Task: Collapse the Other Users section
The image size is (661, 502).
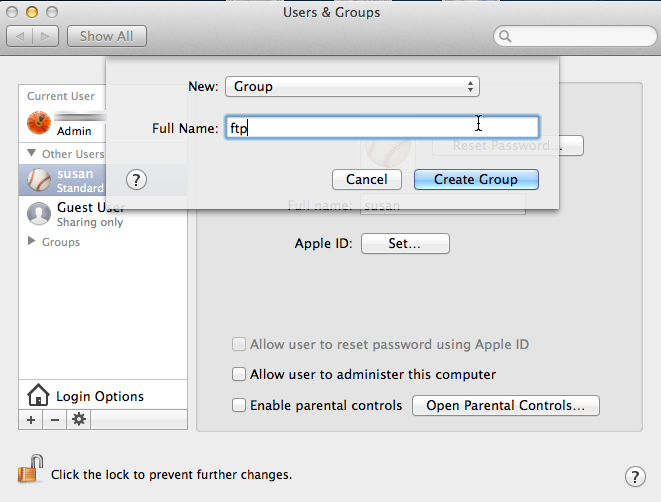Action: click(x=32, y=154)
